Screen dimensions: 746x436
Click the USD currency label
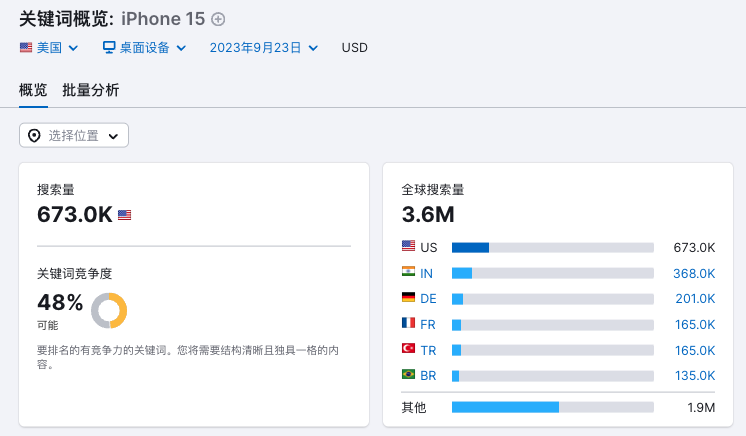click(354, 48)
